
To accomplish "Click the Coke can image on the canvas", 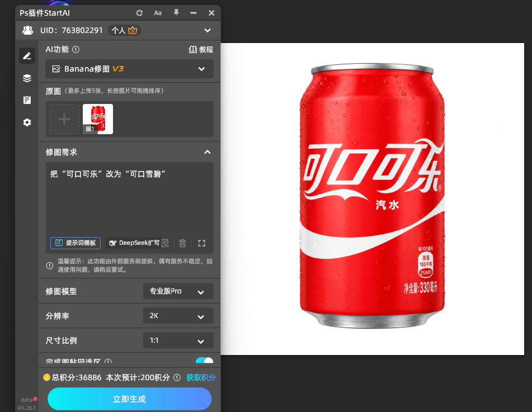I will pos(372,196).
